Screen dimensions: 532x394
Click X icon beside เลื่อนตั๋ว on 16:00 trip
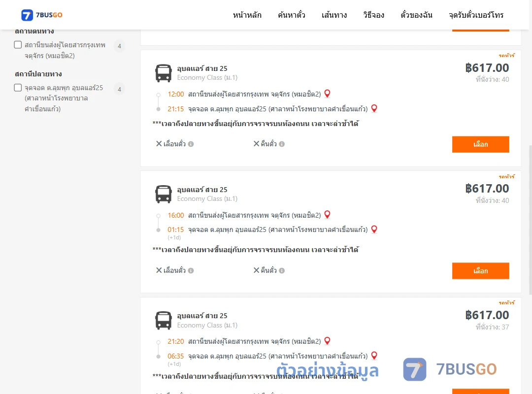159,270
